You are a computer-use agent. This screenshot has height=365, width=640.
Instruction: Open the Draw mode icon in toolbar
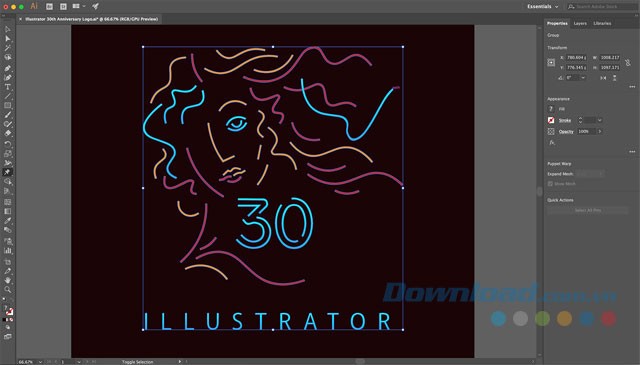coord(7,327)
